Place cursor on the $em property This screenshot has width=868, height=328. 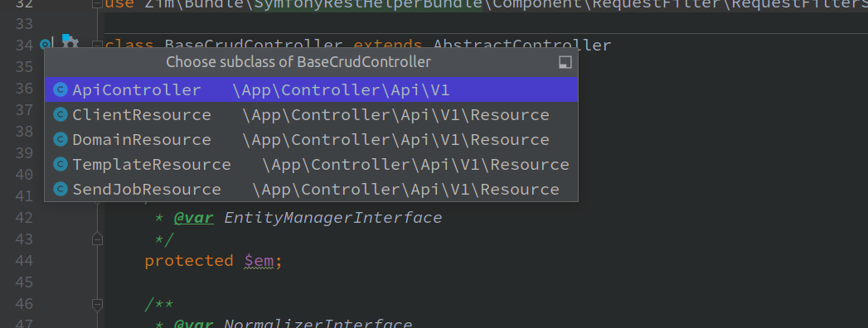coord(259,261)
